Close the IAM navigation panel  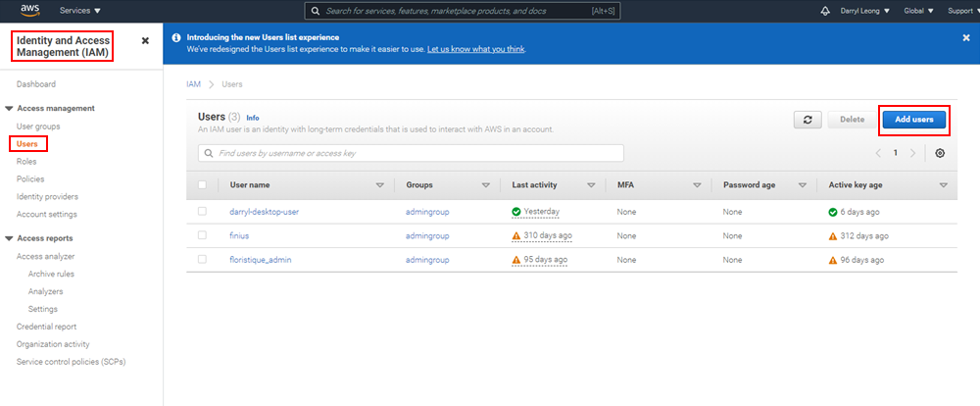(x=145, y=40)
